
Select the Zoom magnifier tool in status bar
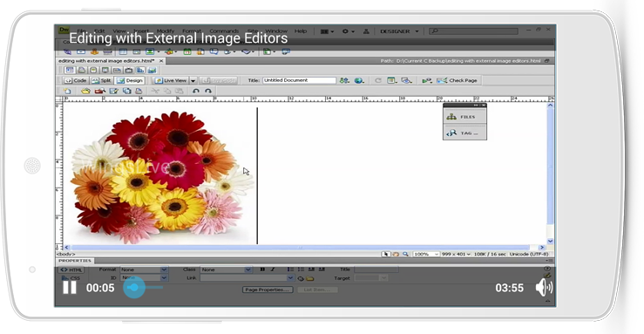(x=406, y=255)
